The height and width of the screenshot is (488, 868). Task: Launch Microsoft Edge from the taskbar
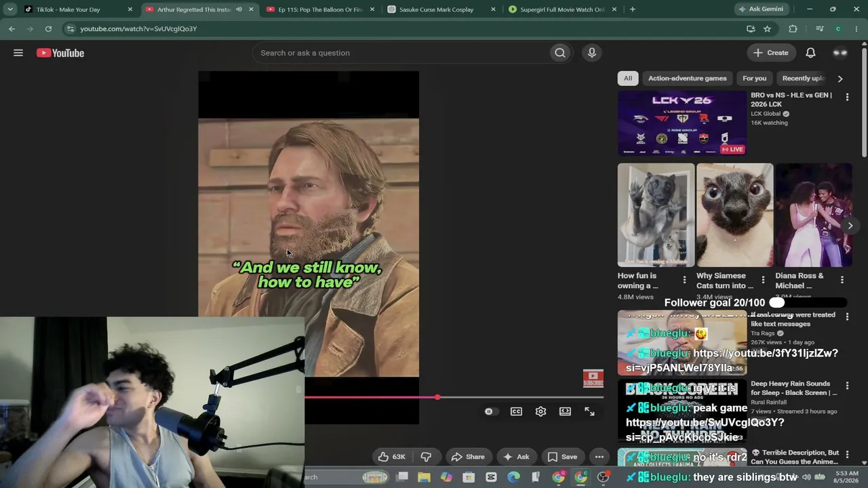pyautogui.click(x=513, y=477)
